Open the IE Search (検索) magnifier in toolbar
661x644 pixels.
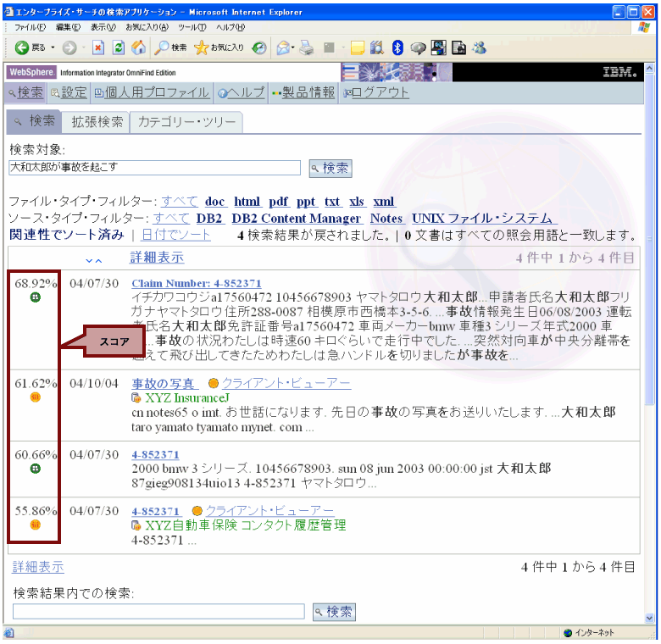click(169, 47)
